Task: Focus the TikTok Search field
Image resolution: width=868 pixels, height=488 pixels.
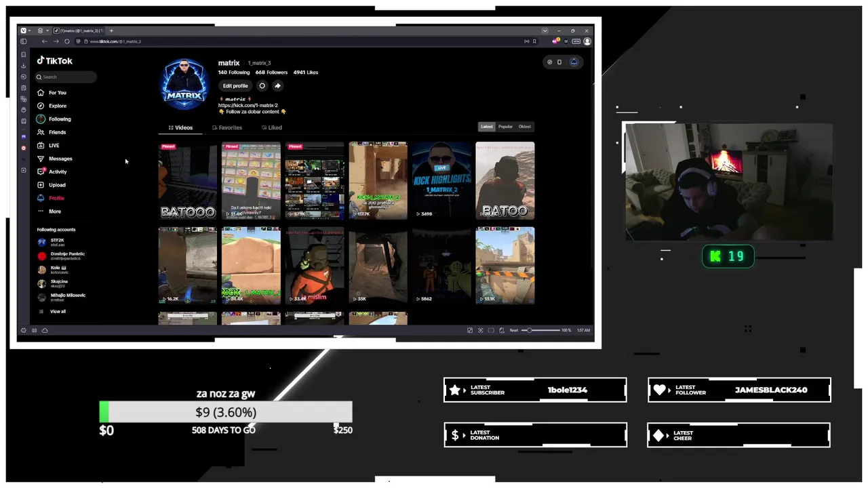Action: click(x=66, y=77)
